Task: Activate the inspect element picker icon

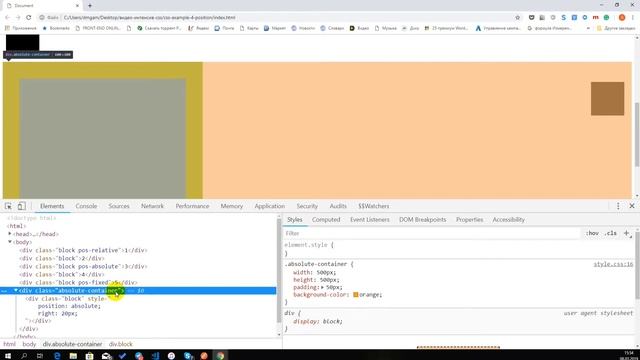Action: pyautogui.click(x=8, y=206)
